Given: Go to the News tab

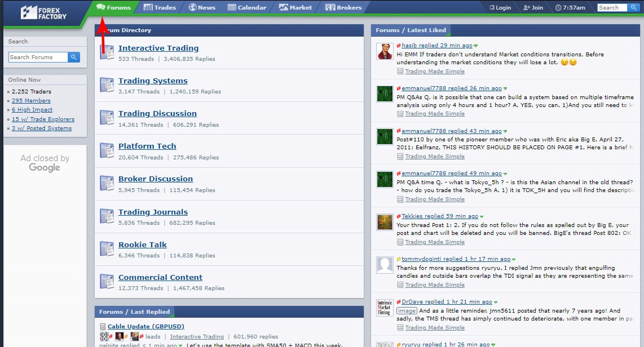Looking at the screenshot, I should click(202, 7).
